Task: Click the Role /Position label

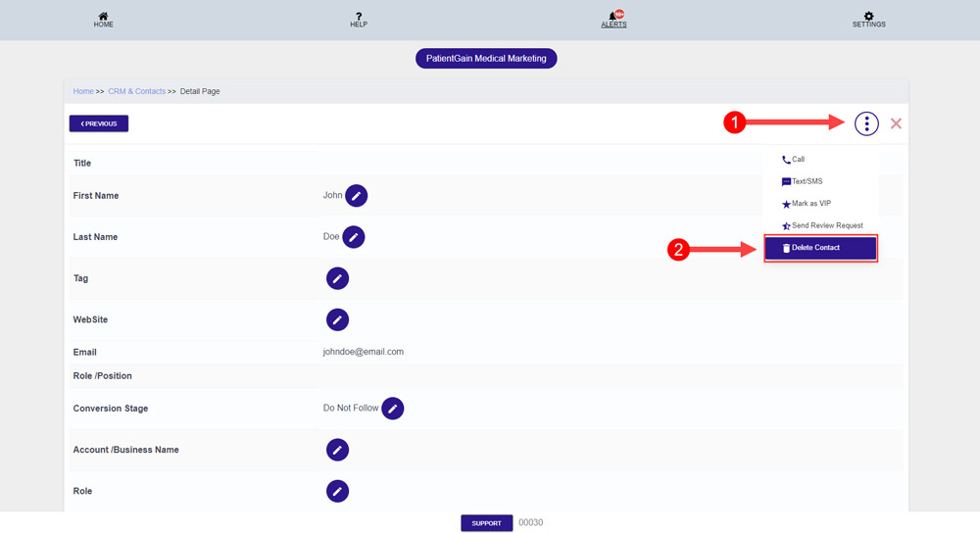Action: tap(103, 376)
